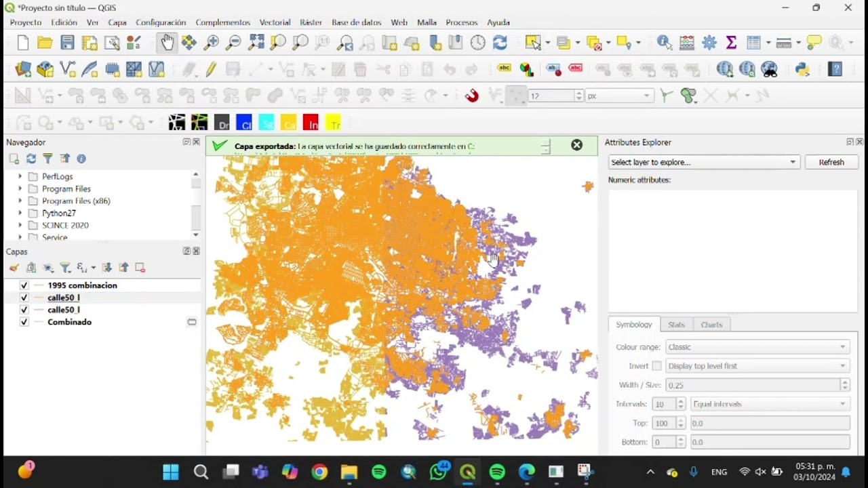Select the Zoom Out magnifier tool
This screenshot has height=488, width=868.
(233, 43)
